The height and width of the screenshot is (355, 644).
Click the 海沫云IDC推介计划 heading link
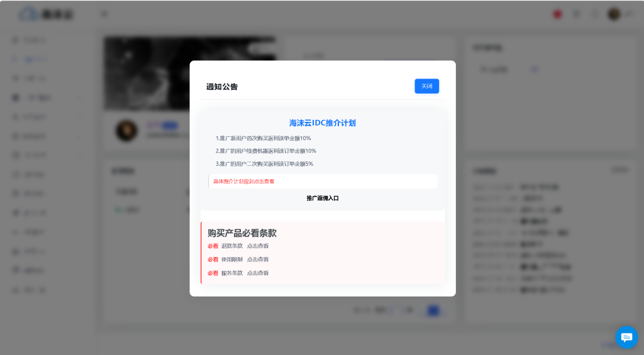(x=323, y=123)
